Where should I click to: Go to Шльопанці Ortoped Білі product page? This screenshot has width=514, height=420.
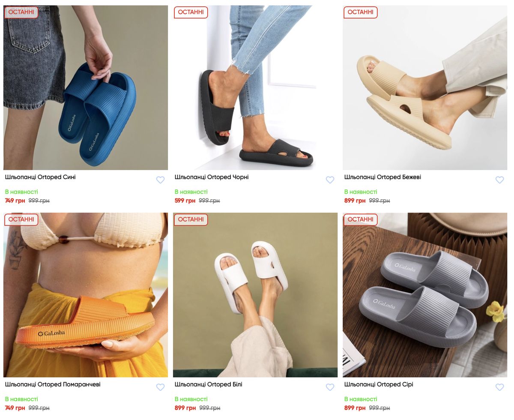[208, 385]
